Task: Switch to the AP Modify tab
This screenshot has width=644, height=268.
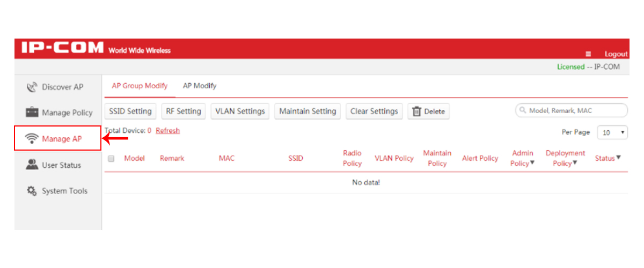Action: point(200,86)
